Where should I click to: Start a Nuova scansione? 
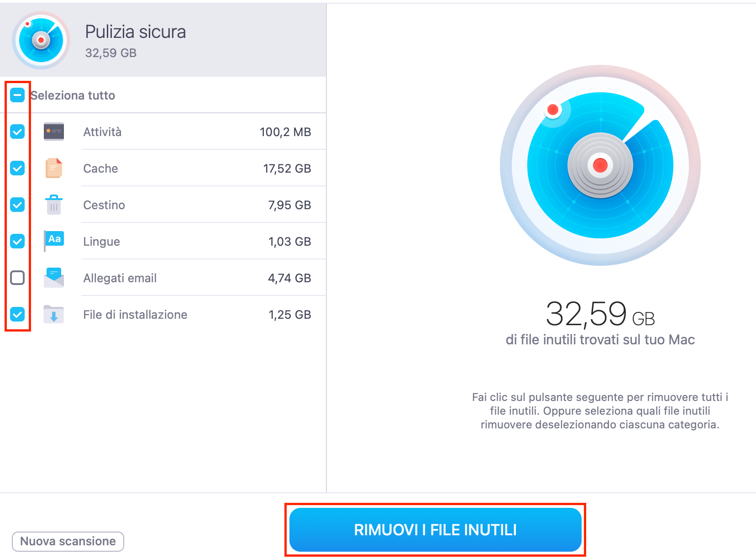(68, 541)
